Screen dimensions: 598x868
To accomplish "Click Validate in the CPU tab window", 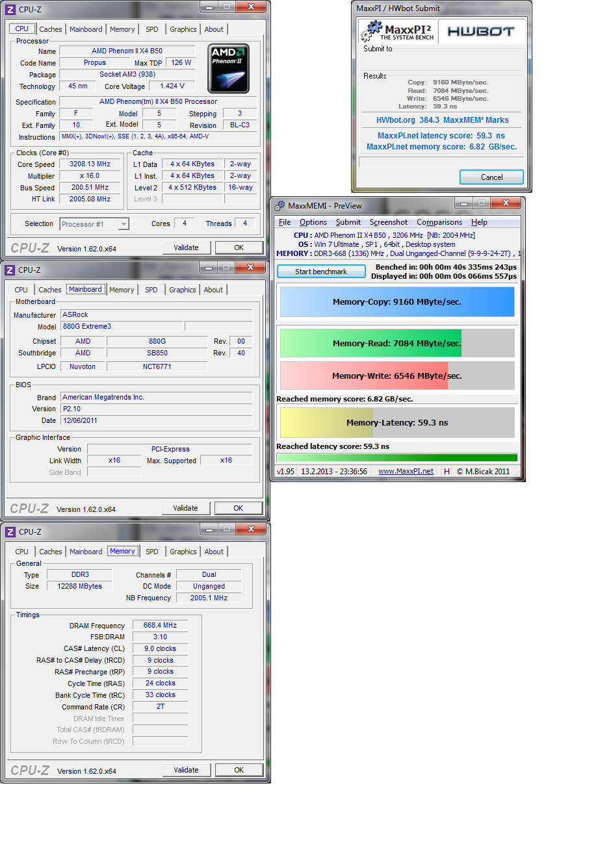I will (187, 248).
